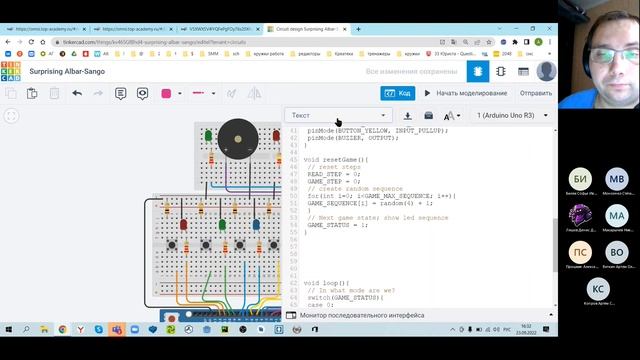Click the code line void resetGame()
This screenshot has height=360, width=640.
(x=336, y=160)
